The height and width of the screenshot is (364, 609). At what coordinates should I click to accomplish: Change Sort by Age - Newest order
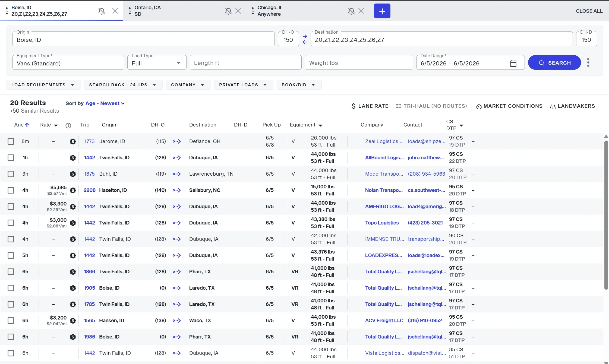pos(105,103)
